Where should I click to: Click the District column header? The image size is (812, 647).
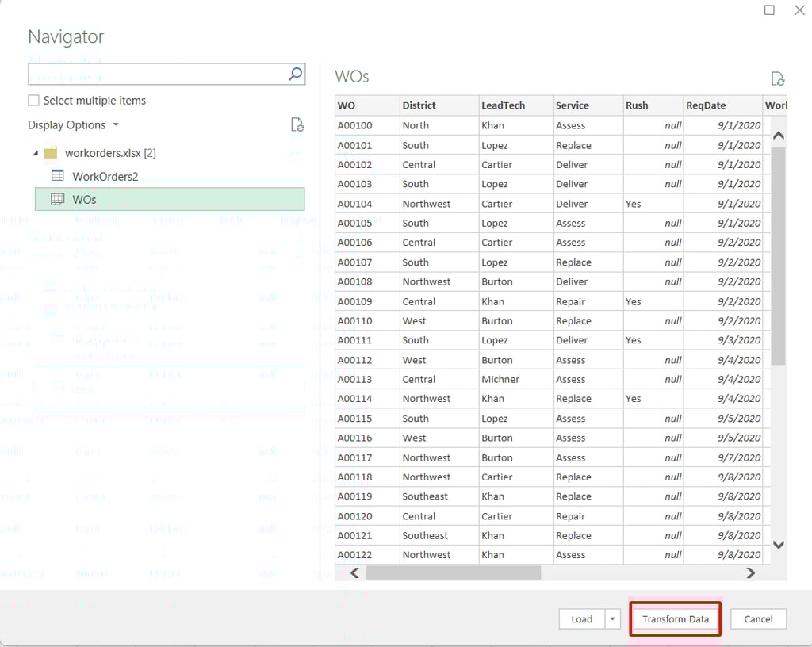[439, 105]
